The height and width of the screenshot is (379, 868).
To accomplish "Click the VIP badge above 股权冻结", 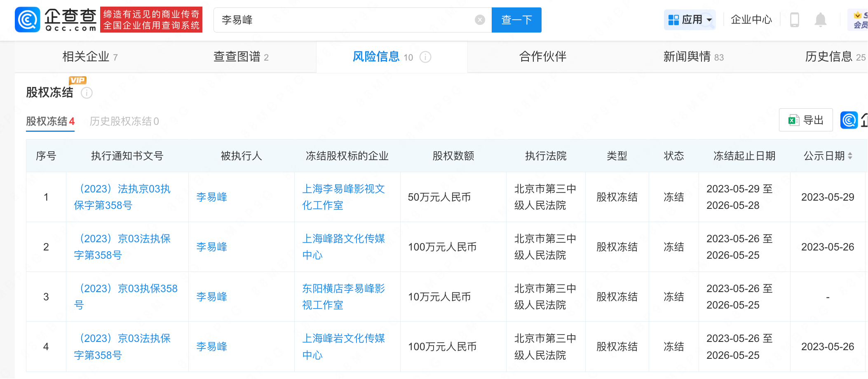I will (x=77, y=80).
